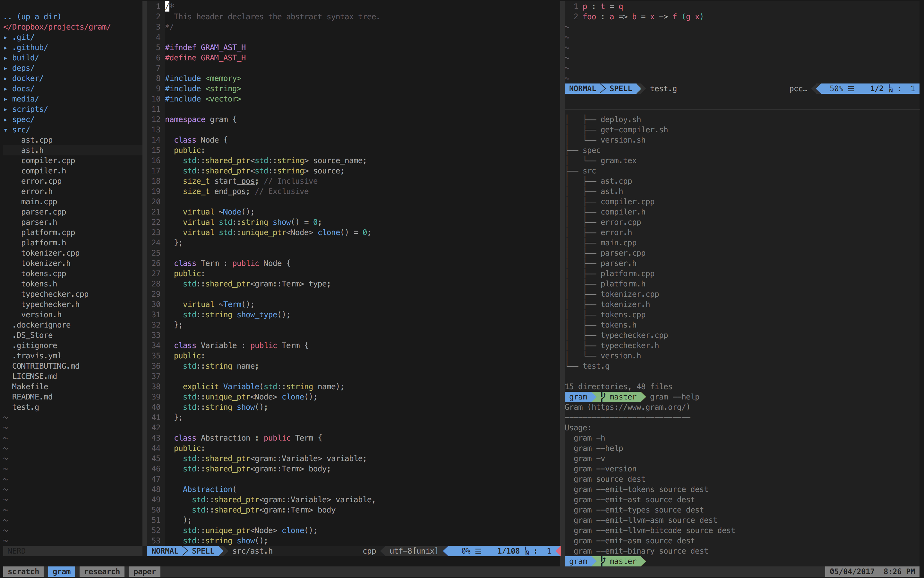Open CONTRIBUTING.md in the file tree
This screenshot has height=578, width=924.
46,366
